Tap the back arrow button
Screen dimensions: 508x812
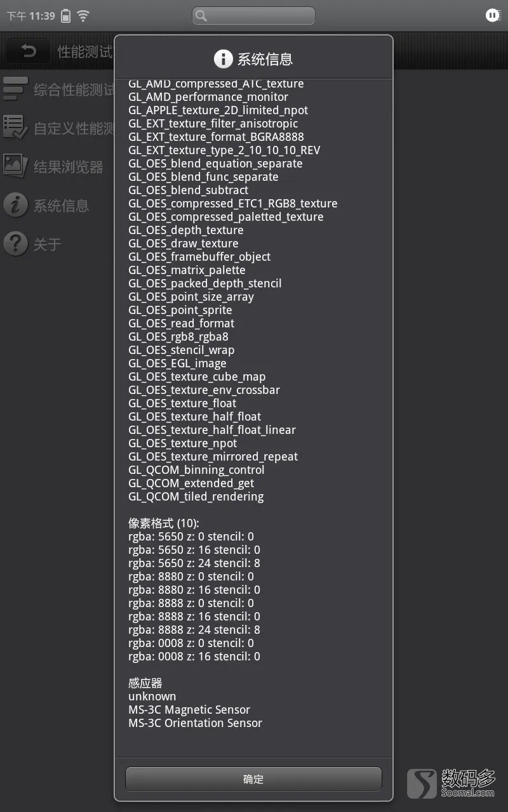pyautogui.click(x=28, y=51)
